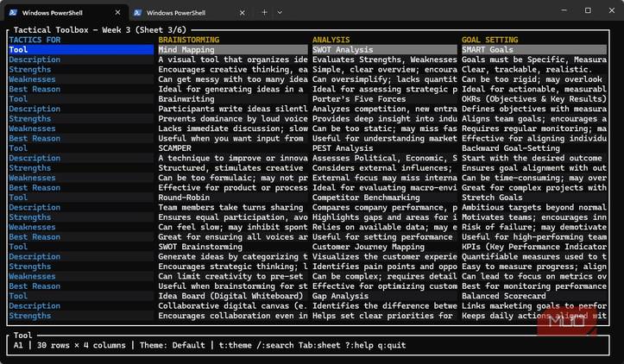The image size is (624, 364).
Task: Click the '?:help' shortcut hint
Action: click(359, 345)
